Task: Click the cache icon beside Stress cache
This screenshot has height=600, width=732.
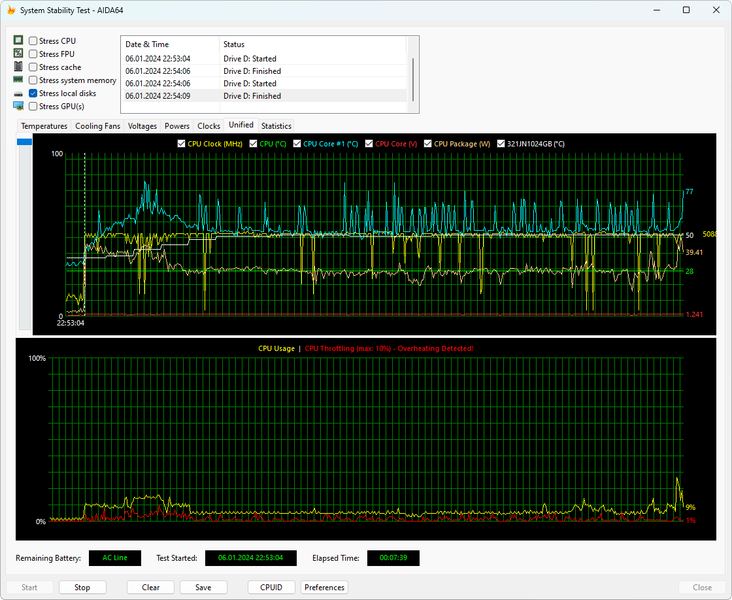Action: pos(18,67)
